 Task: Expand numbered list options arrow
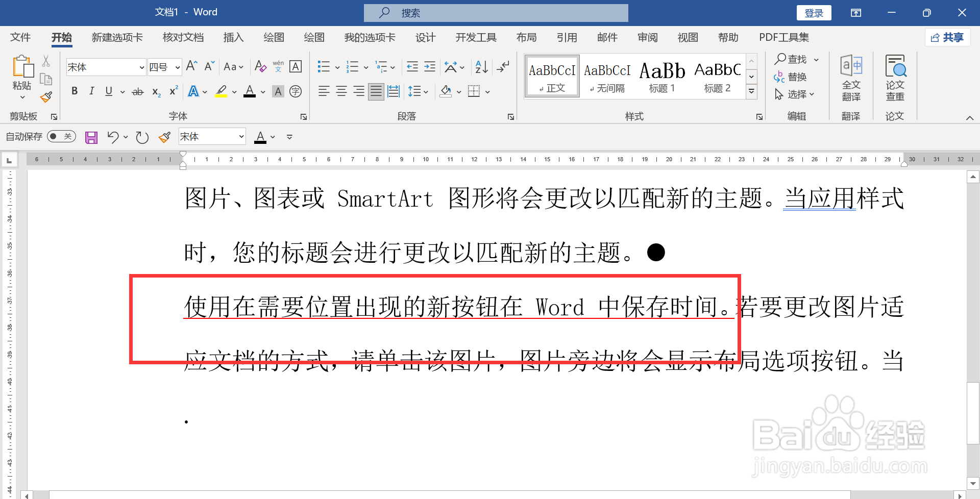[366, 67]
